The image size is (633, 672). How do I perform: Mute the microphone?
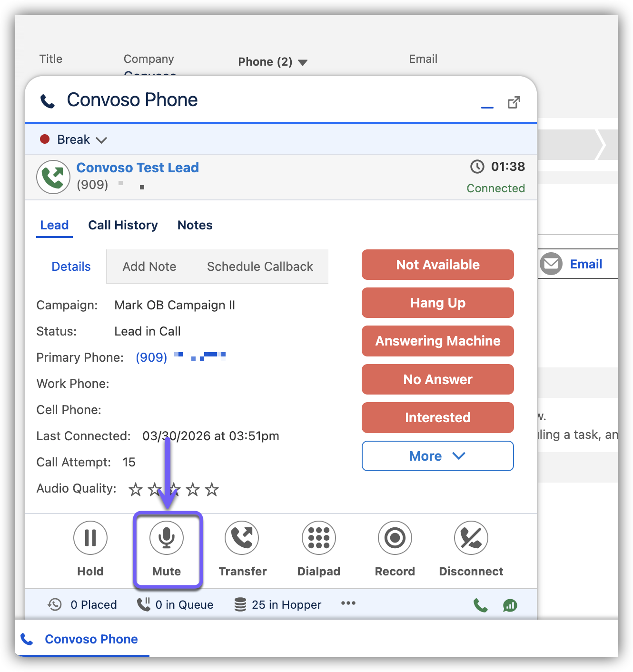click(167, 538)
